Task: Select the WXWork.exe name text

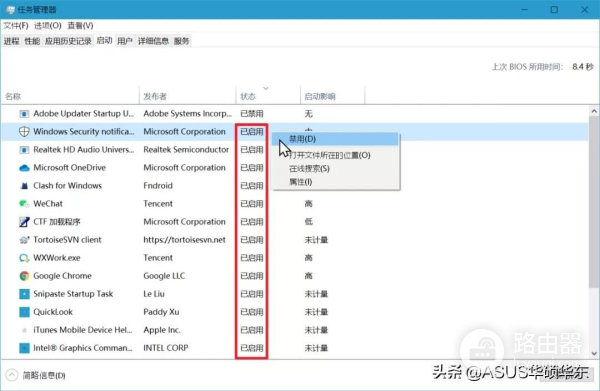Action: pyautogui.click(x=57, y=258)
